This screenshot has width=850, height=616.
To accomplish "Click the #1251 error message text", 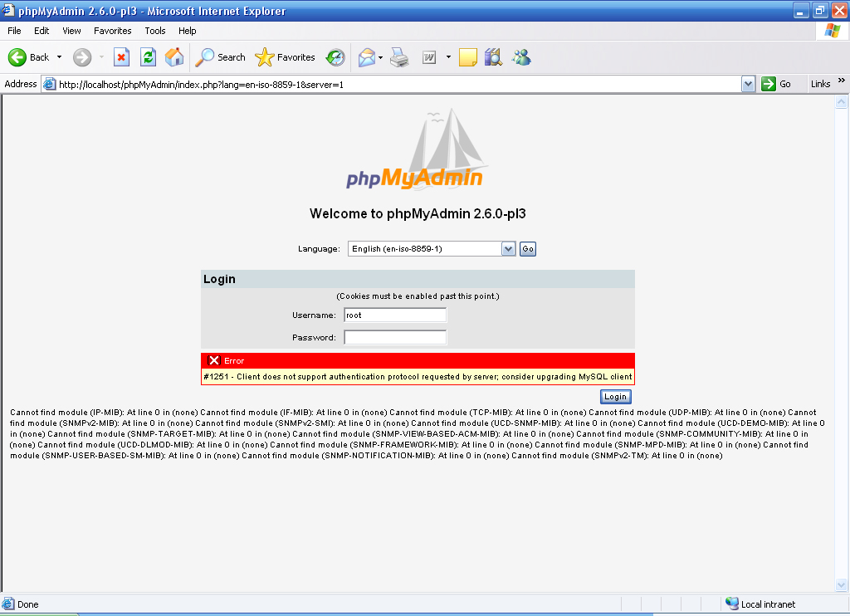I will coord(418,377).
